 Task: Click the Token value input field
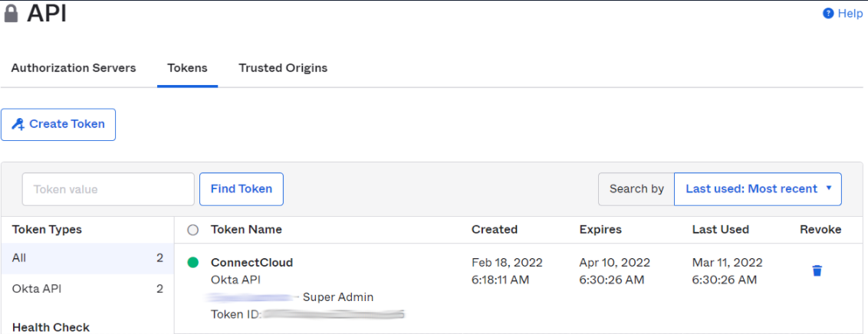[x=108, y=189]
